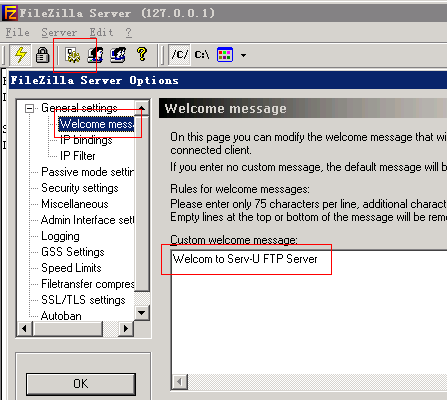The image size is (447, 400).
Task: Select the C:\ path display toggle
Action: pos(202,55)
